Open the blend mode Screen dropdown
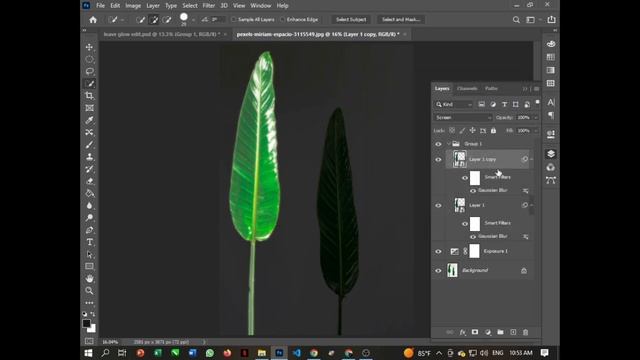 [x=463, y=118]
